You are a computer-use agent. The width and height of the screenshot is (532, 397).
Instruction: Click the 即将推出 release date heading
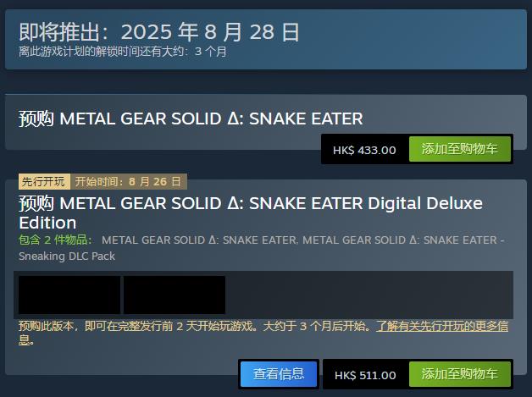(159, 33)
